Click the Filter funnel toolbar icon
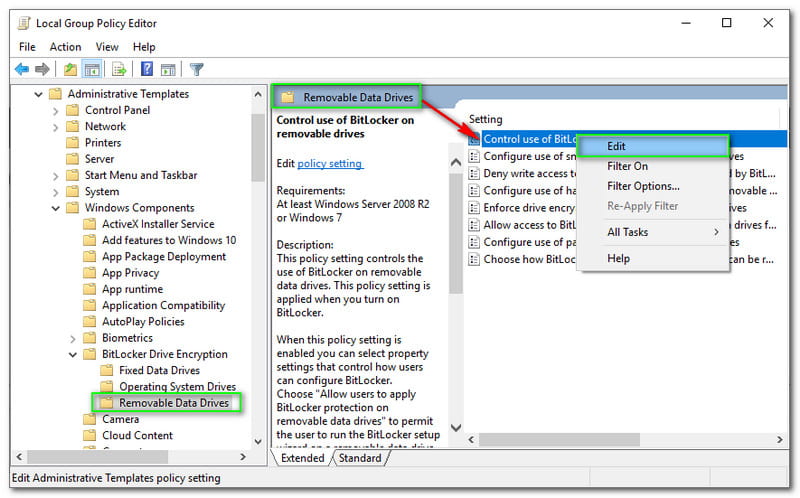 [197, 69]
